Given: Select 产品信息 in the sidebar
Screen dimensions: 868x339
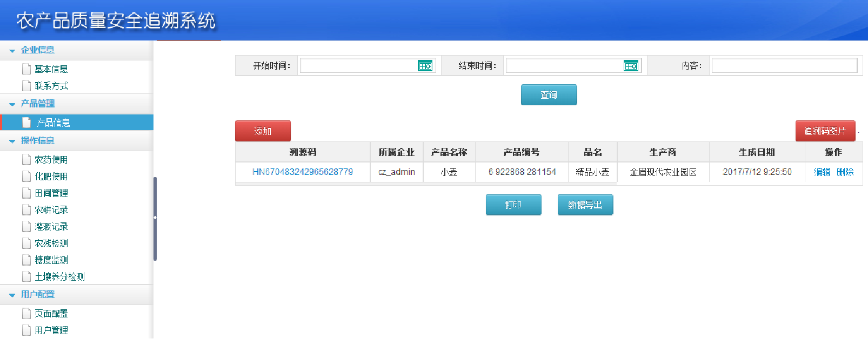Looking at the screenshot, I should (53, 123).
